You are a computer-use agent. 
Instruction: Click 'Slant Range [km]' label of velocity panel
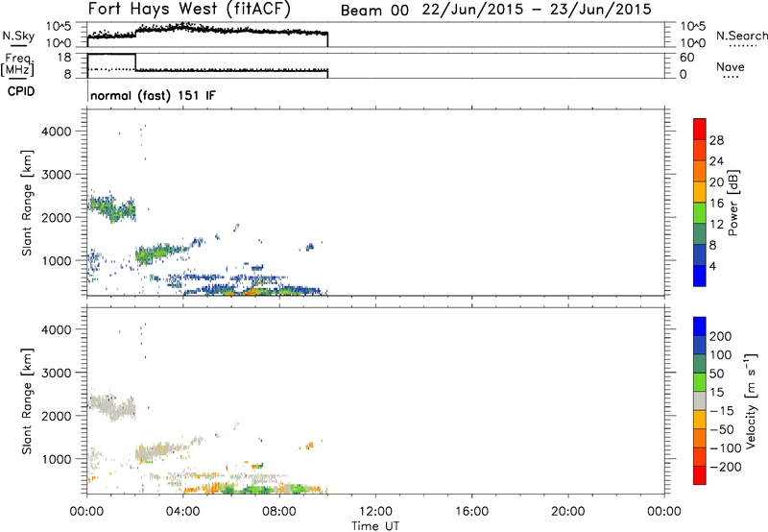[x=27, y=401]
